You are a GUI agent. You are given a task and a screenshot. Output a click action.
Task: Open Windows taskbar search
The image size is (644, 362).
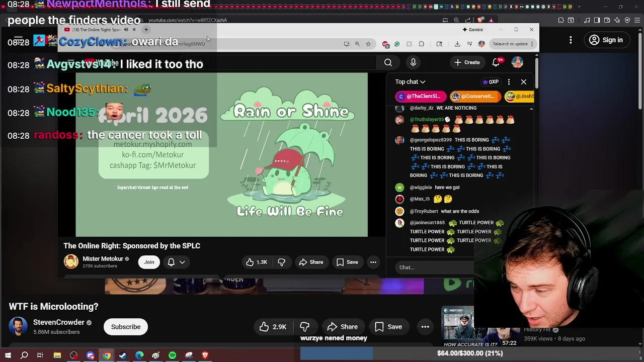coord(24,355)
